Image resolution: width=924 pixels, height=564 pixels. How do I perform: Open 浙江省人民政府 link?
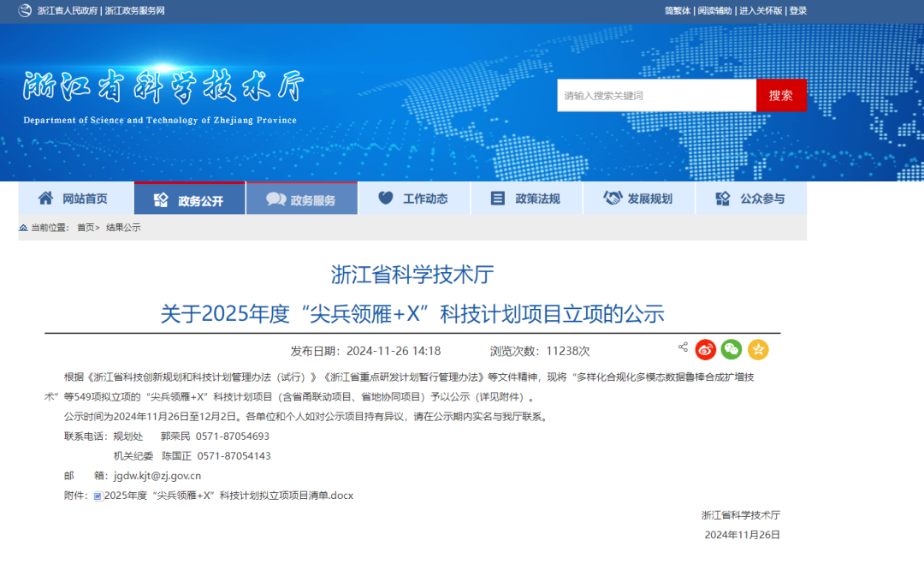(x=68, y=10)
